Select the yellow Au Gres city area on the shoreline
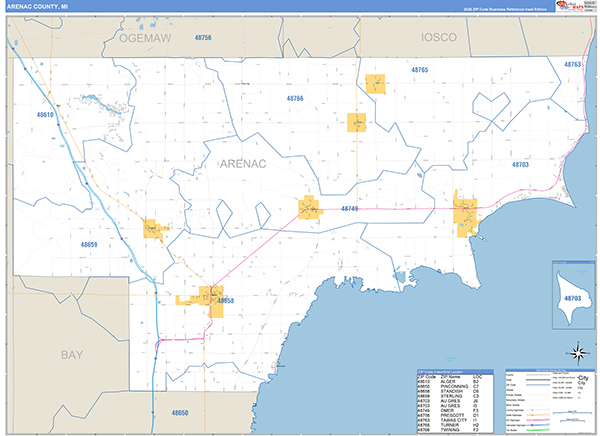This screenshot has width=600, height=436. click(x=466, y=214)
